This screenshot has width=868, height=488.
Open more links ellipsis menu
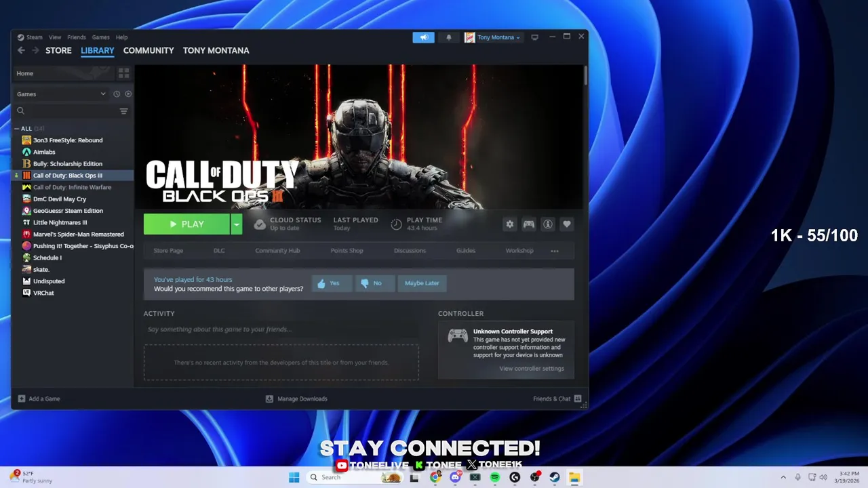pyautogui.click(x=555, y=251)
